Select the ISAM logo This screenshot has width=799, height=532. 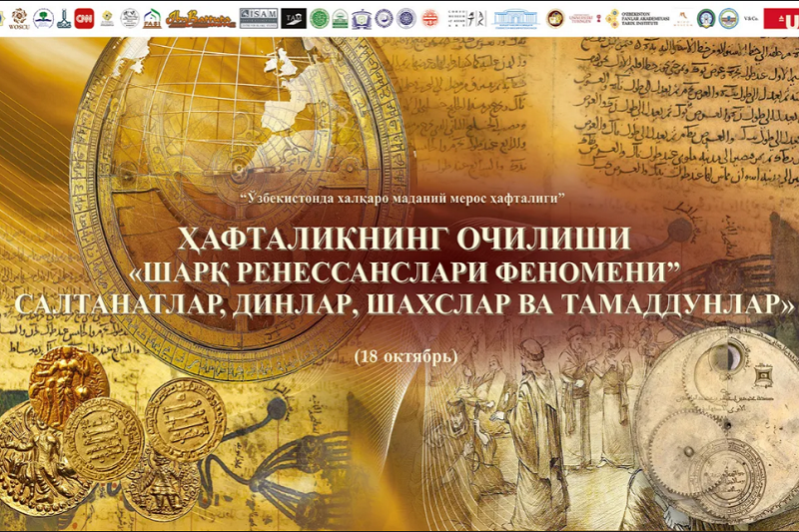point(259,18)
